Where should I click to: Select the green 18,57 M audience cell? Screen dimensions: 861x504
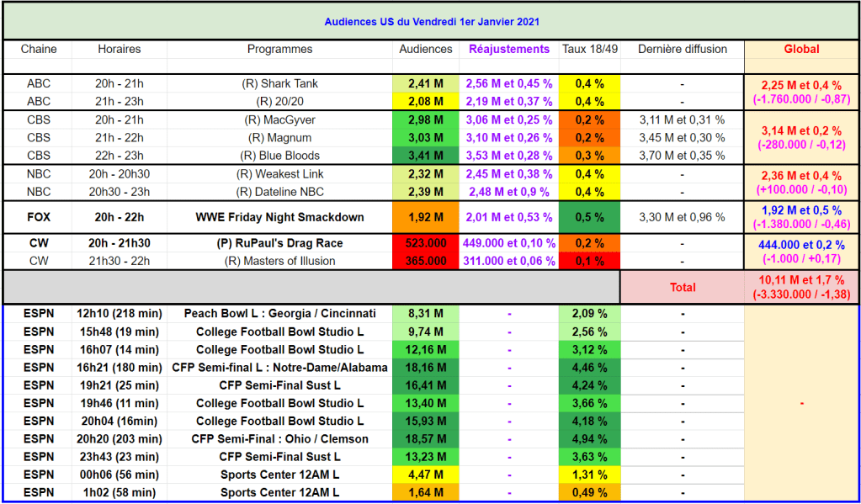pos(425,438)
